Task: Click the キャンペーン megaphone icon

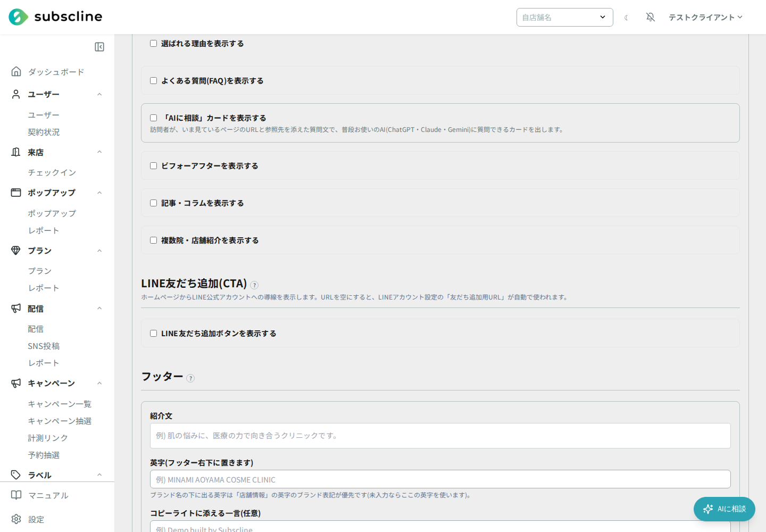Action: (16, 383)
